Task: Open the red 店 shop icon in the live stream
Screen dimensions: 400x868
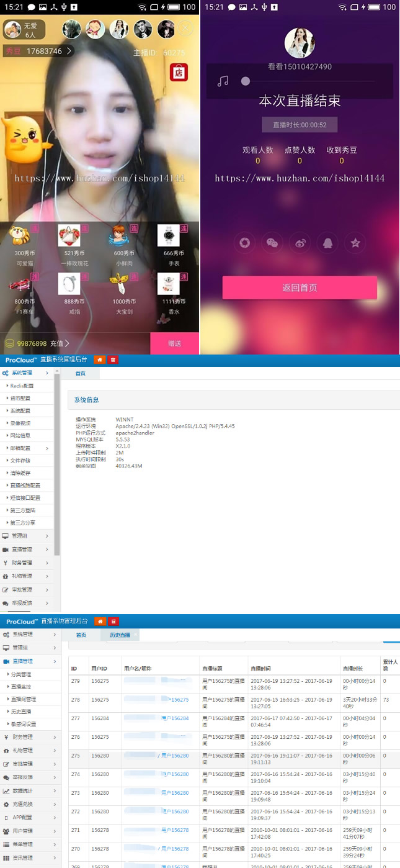Action: (179, 72)
